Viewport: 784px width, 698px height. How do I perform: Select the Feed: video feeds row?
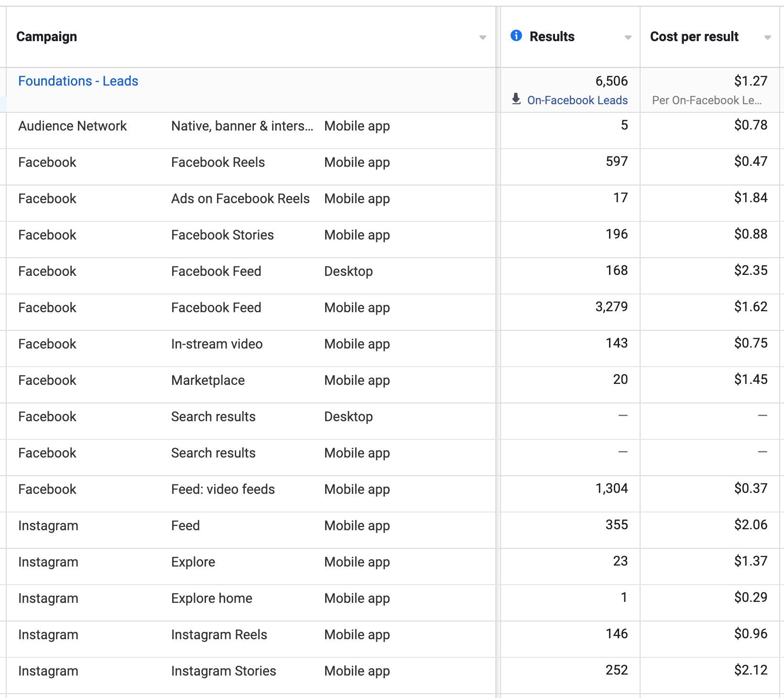tap(223, 490)
